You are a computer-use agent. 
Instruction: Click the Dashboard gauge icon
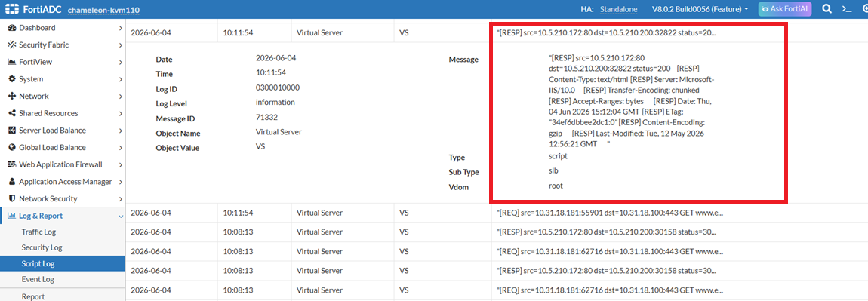coord(11,28)
